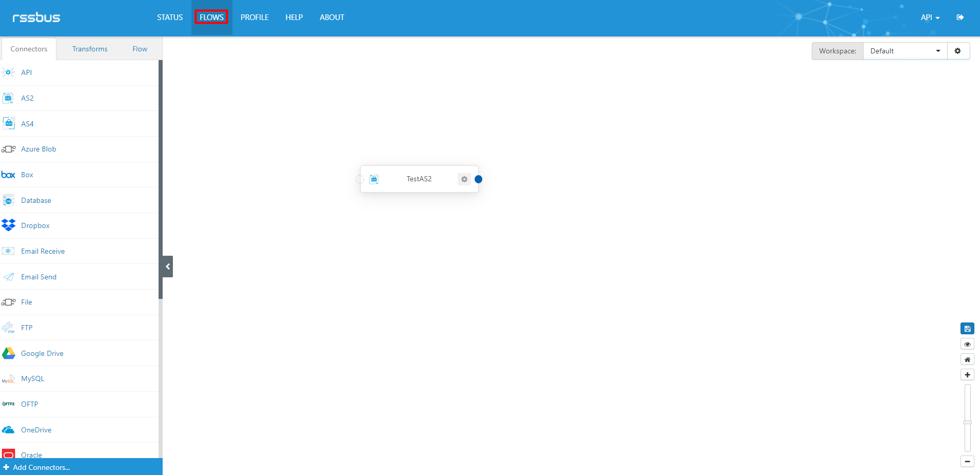Select the Dropbox connector label

pyautogui.click(x=35, y=225)
